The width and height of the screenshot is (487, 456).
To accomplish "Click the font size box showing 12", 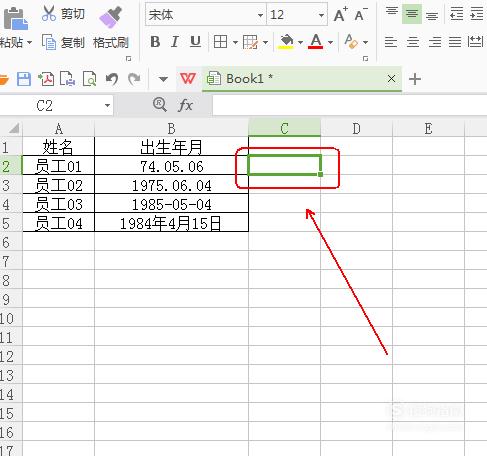I will [292, 15].
